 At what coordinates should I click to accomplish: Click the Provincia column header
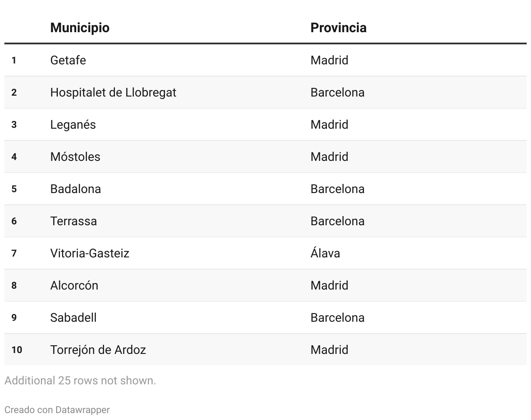click(338, 28)
